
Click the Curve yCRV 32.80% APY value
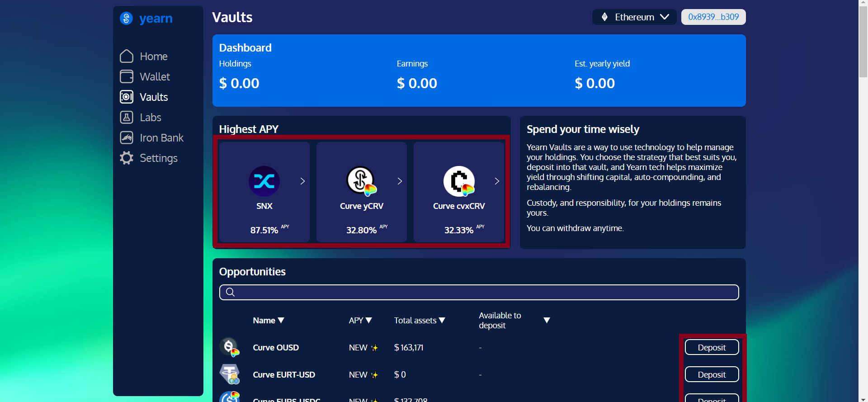coord(362,230)
